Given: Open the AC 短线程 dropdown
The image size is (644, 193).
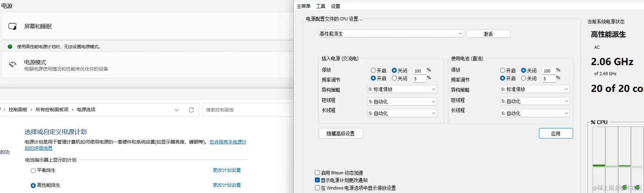Looking at the screenshot, I should coord(402,102).
